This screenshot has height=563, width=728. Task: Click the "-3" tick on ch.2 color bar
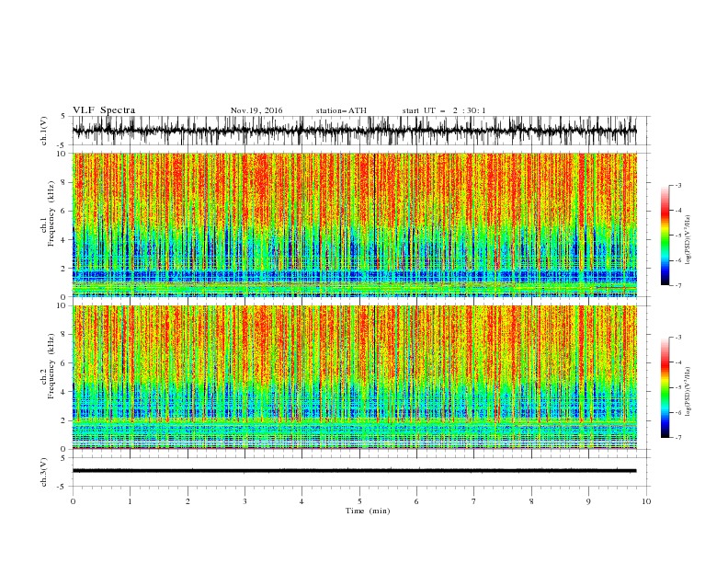pos(677,338)
